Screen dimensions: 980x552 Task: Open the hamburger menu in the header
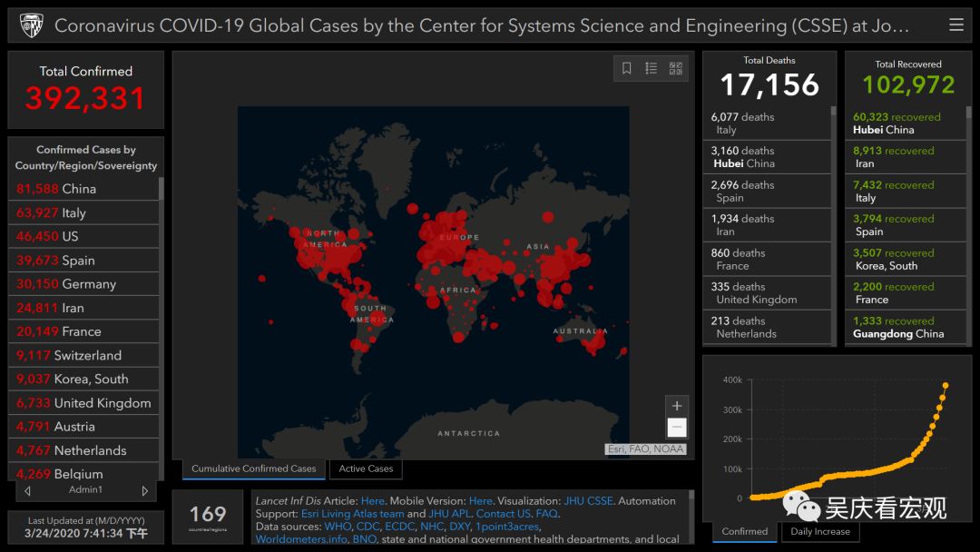coord(955,25)
